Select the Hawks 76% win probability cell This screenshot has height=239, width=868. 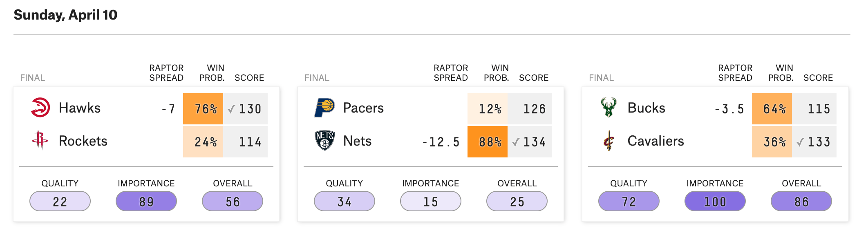(x=204, y=108)
